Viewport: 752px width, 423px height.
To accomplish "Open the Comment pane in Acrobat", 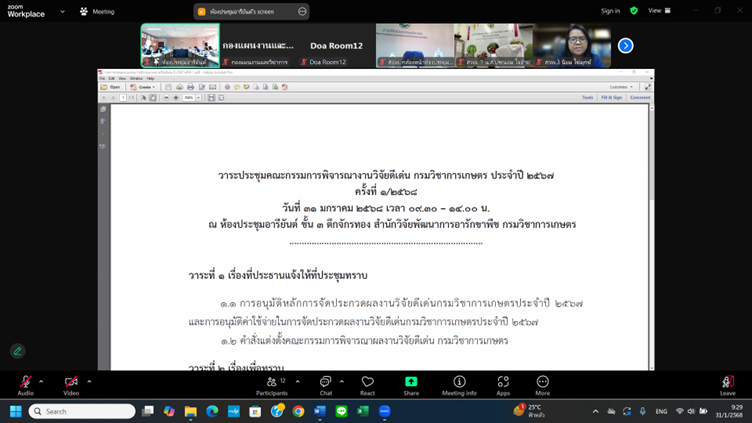I will (640, 97).
